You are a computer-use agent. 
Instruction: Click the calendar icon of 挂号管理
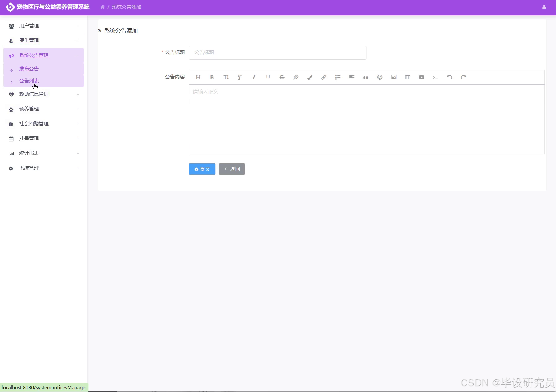click(11, 139)
